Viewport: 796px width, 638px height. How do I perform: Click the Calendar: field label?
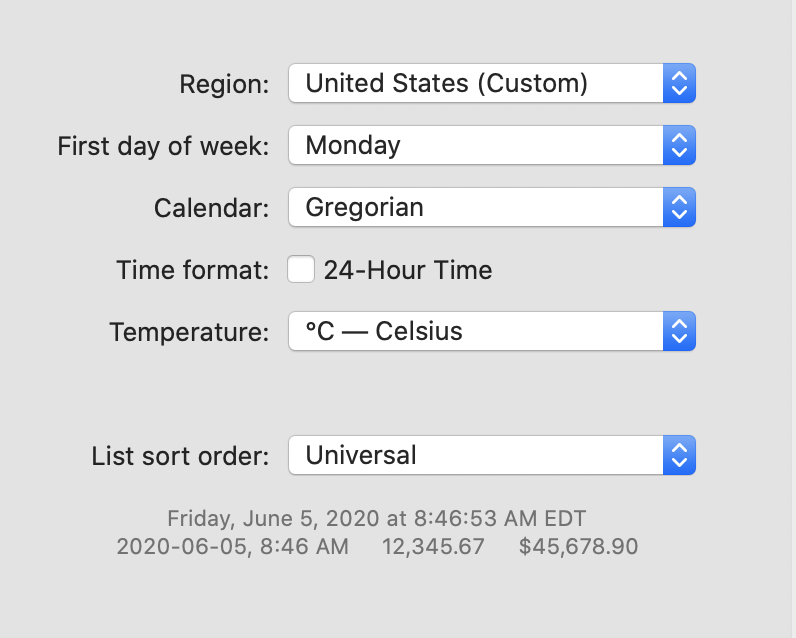pos(211,208)
